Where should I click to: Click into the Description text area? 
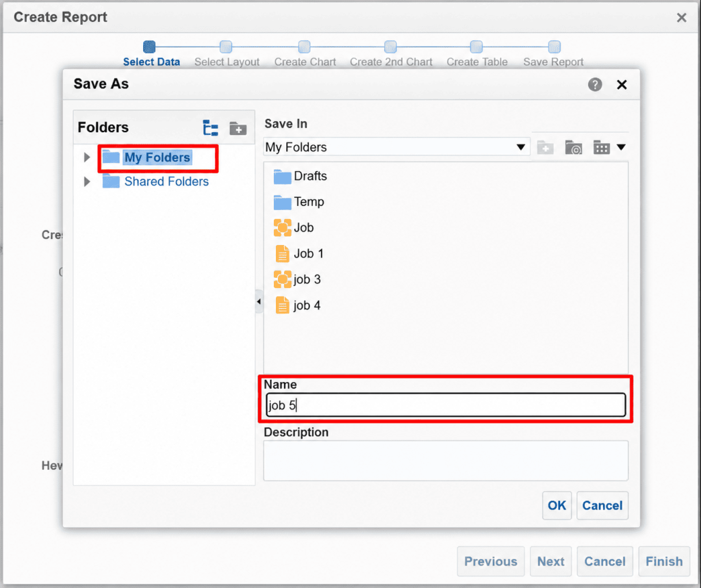(x=446, y=461)
